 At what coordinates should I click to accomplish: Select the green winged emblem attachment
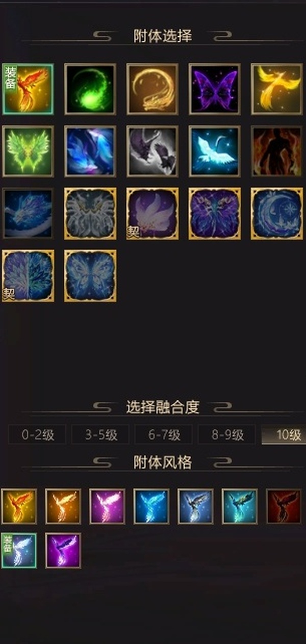tap(28, 151)
